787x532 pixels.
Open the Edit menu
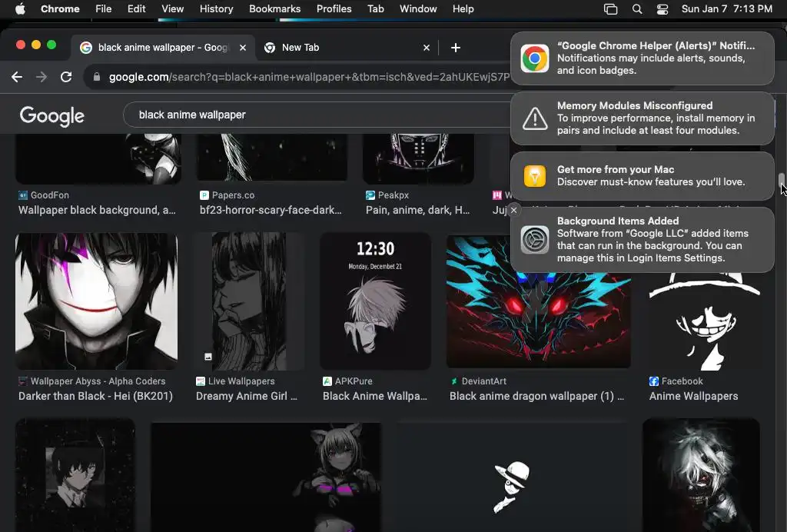pos(136,9)
